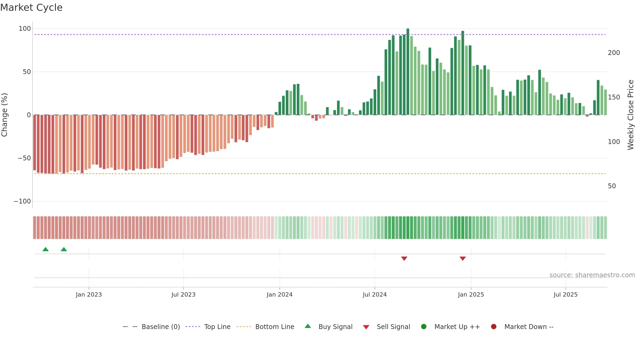The image size is (644, 362).
Task: Click the Jan 2025 axis label
Action: pos(471,294)
